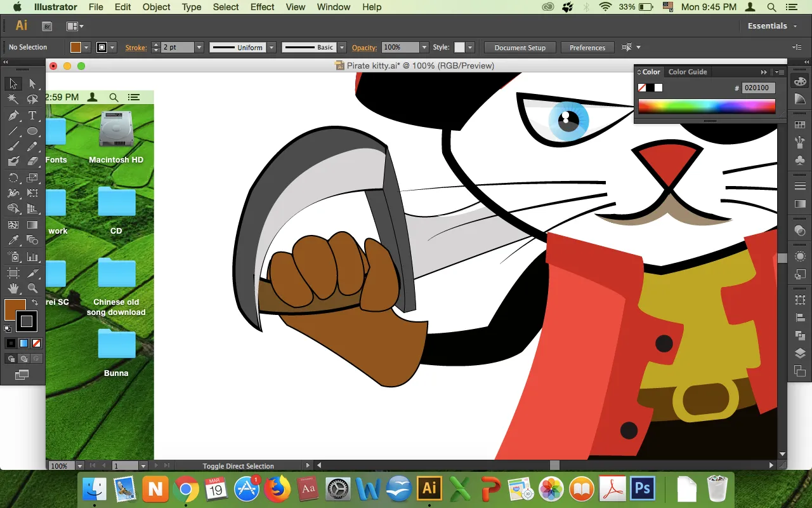
Task: Open the Brushes panel from right dock
Action: tap(800, 143)
